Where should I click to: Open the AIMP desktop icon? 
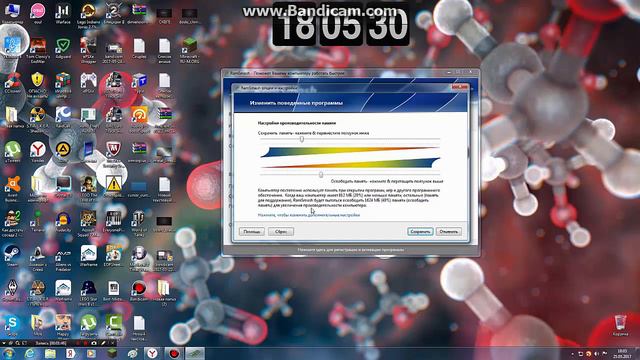click(x=62, y=152)
